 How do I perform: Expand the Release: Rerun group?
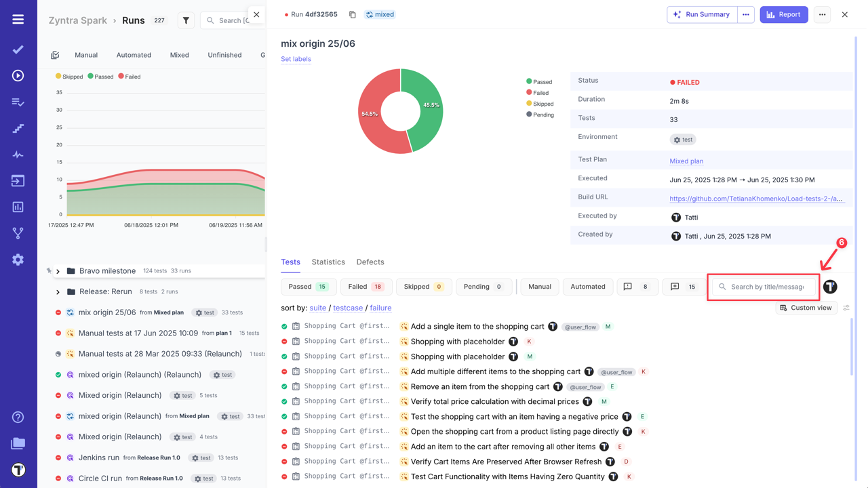58,293
